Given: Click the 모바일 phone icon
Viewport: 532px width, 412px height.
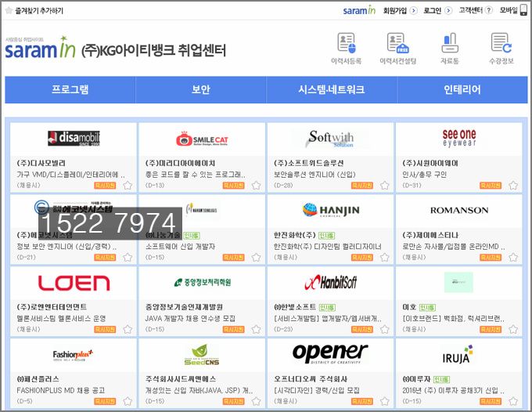Looking at the screenshot, I should [x=524, y=10].
